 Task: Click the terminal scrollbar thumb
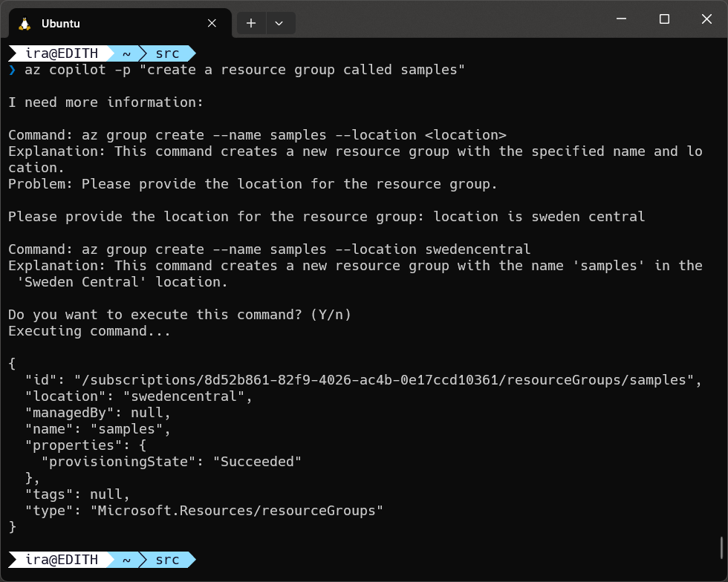(x=721, y=548)
